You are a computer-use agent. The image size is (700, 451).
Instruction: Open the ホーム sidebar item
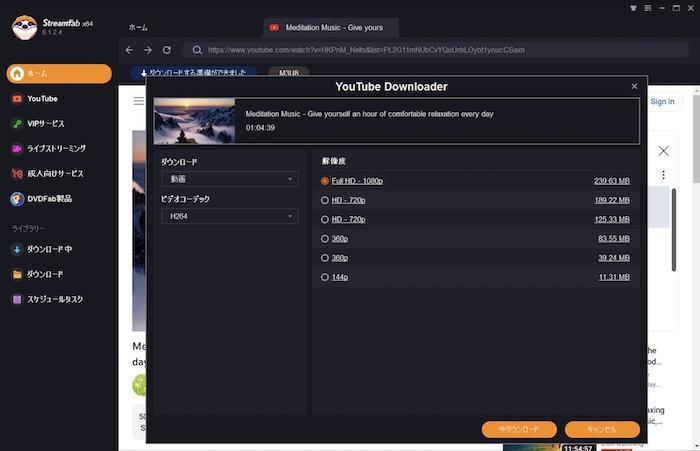(x=59, y=74)
